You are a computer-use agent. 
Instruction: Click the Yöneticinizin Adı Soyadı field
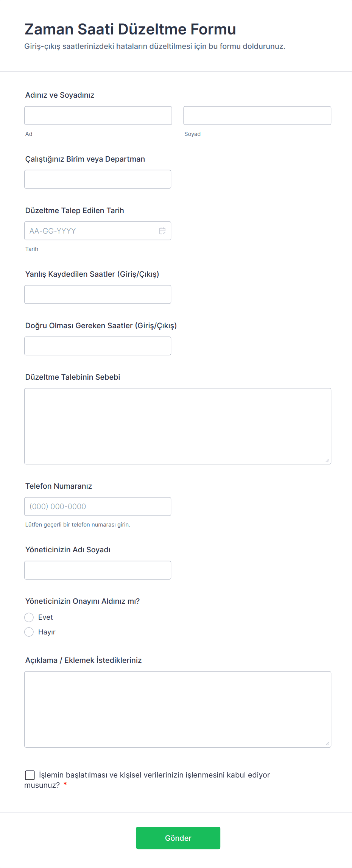(98, 570)
